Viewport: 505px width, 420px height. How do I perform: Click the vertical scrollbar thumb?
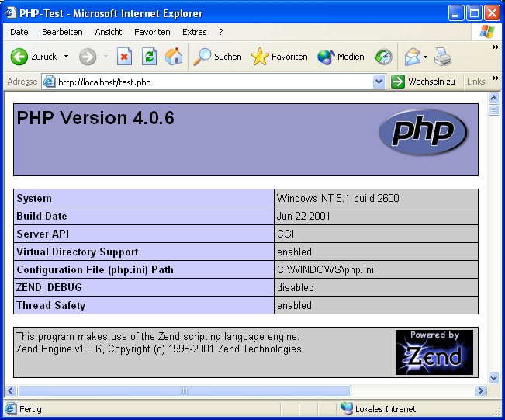(493, 110)
